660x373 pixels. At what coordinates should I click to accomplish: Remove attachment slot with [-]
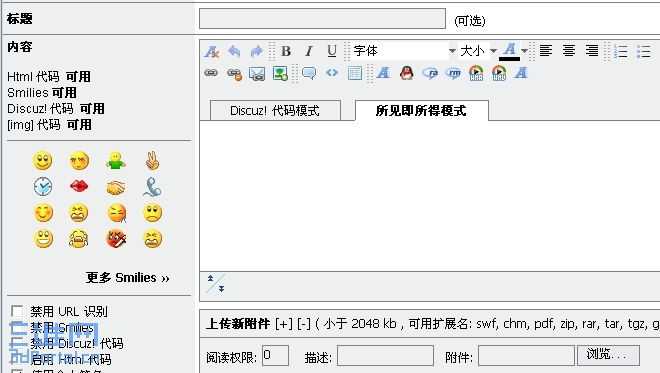[303, 324]
